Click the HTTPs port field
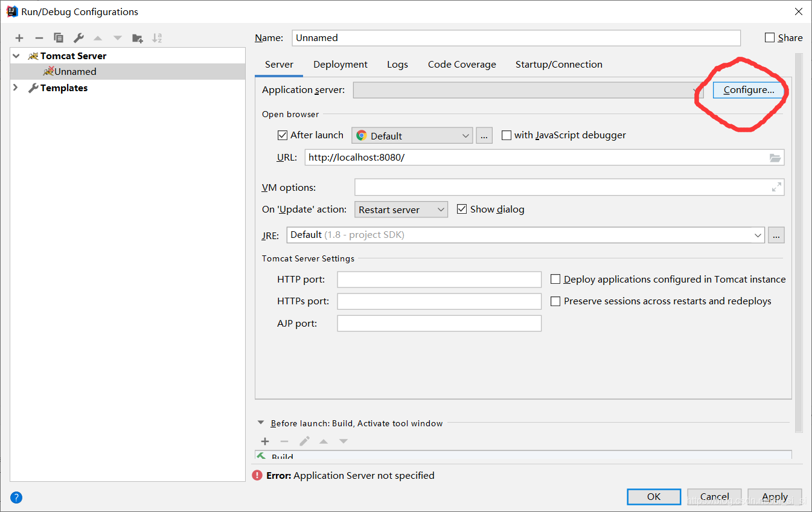Image resolution: width=812 pixels, height=512 pixels. 439,301
